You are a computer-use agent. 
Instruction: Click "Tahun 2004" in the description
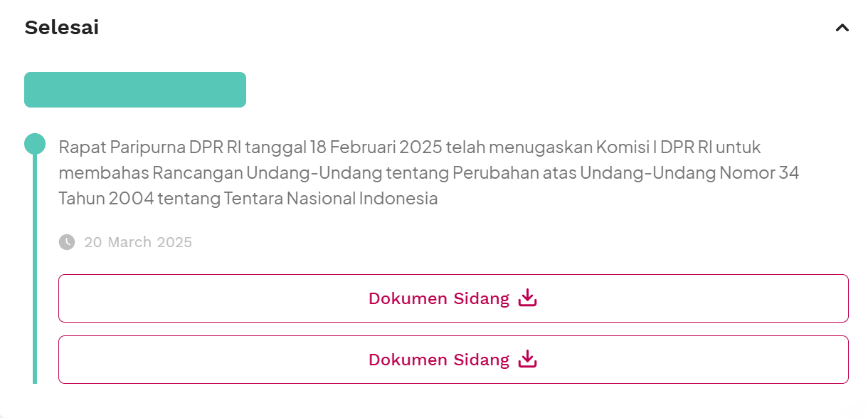pyautogui.click(x=106, y=199)
